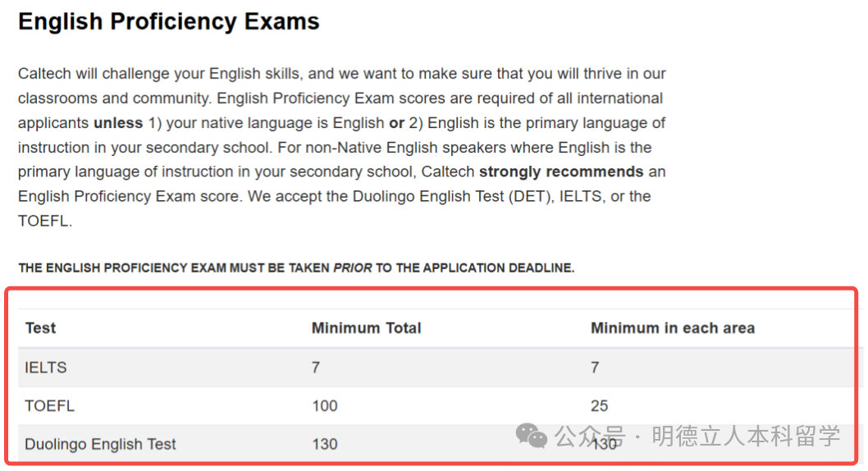
Task: Click the TOEFL minimum area value 25
Action: point(599,405)
